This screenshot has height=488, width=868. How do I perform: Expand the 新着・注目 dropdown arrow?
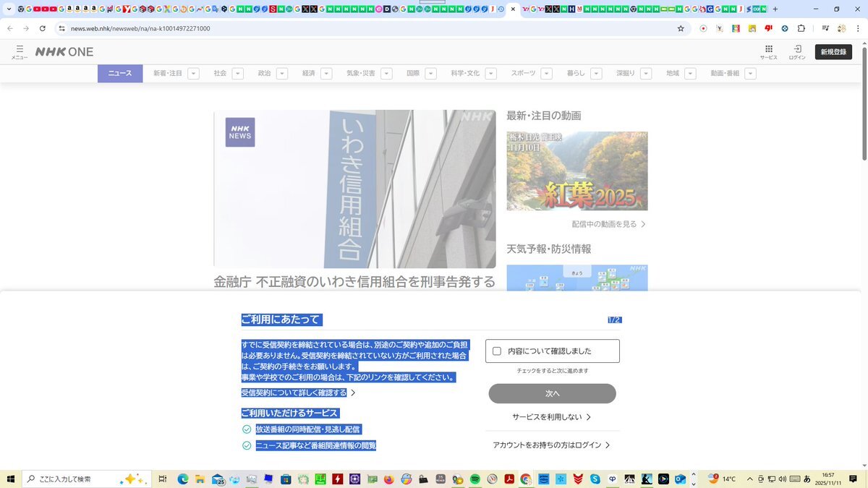click(x=194, y=73)
